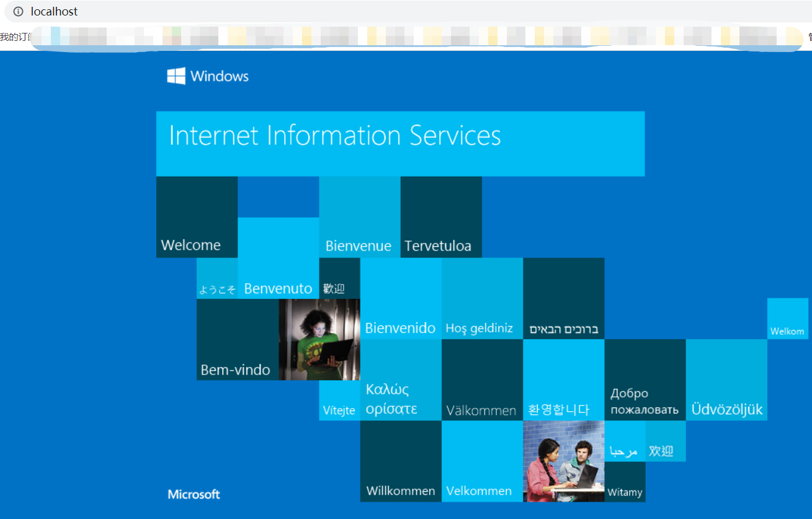This screenshot has height=519, width=812.
Task: Click the Benvenuto tile
Action: pos(278,258)
